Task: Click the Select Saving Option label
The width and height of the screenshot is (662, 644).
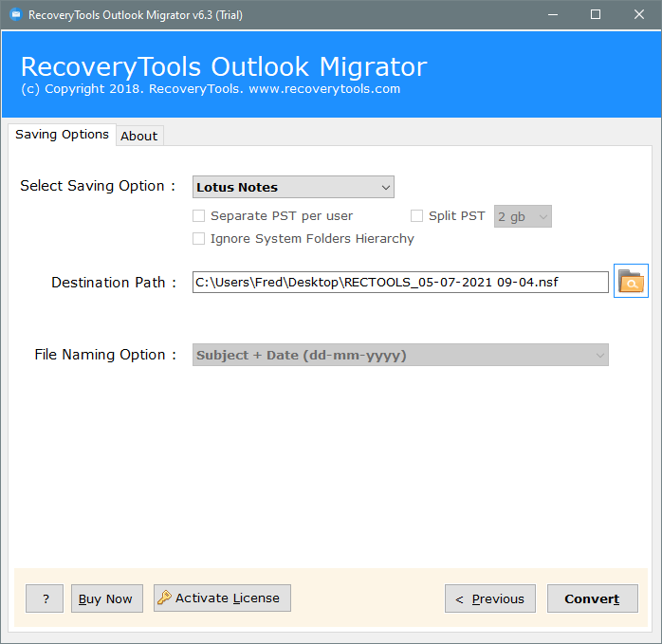Action: click(98, 186)
